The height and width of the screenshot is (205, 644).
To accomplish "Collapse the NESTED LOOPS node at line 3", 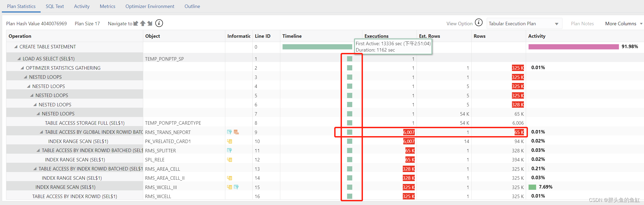I will click(x=26, y=77).
